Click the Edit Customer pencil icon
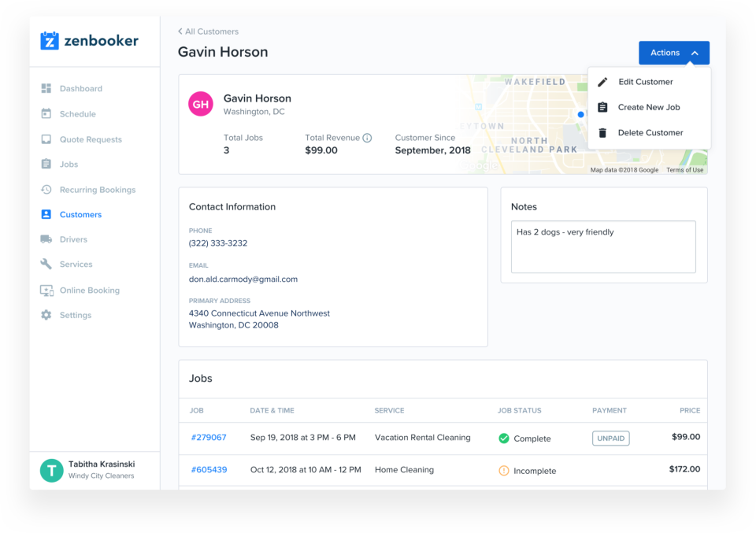The height and width of the screenshot is (533, 756). click(603, 81)
